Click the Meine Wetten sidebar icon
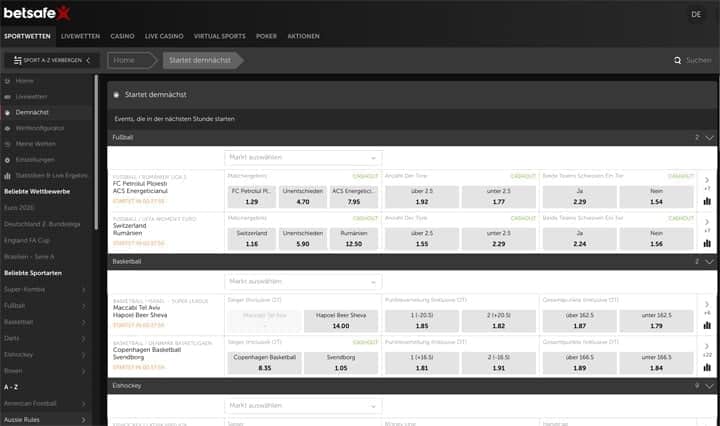Screen dimensions: 720x426 [7, 144]
